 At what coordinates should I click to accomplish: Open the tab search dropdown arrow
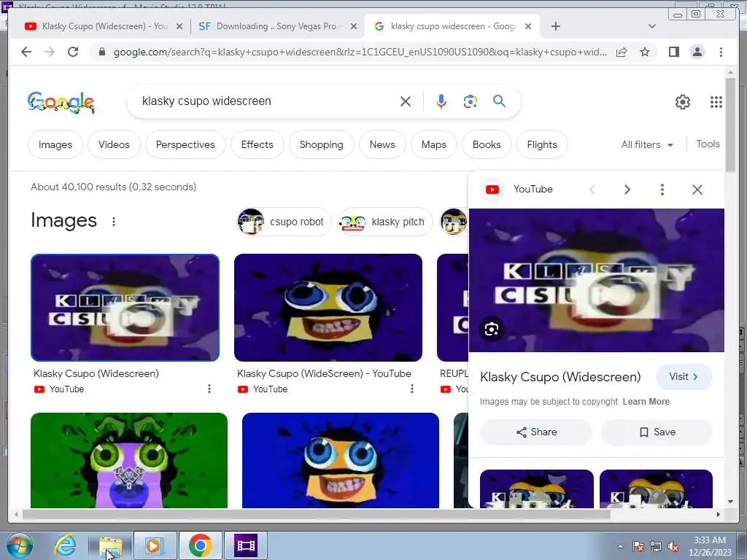651,26
